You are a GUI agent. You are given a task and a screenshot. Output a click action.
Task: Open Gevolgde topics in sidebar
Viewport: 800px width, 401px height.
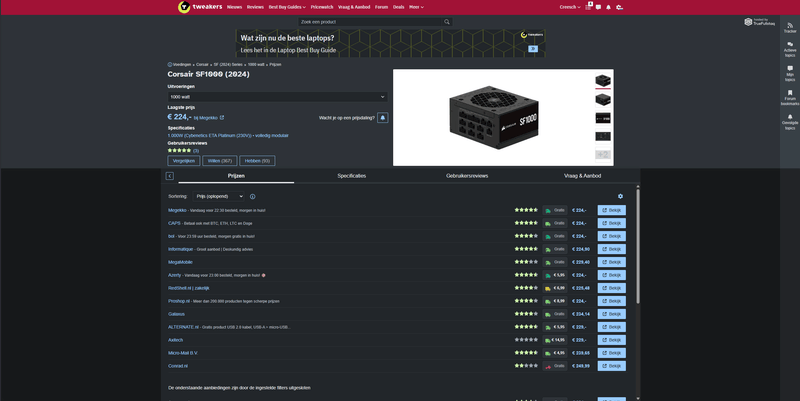[x=790, y=122]
